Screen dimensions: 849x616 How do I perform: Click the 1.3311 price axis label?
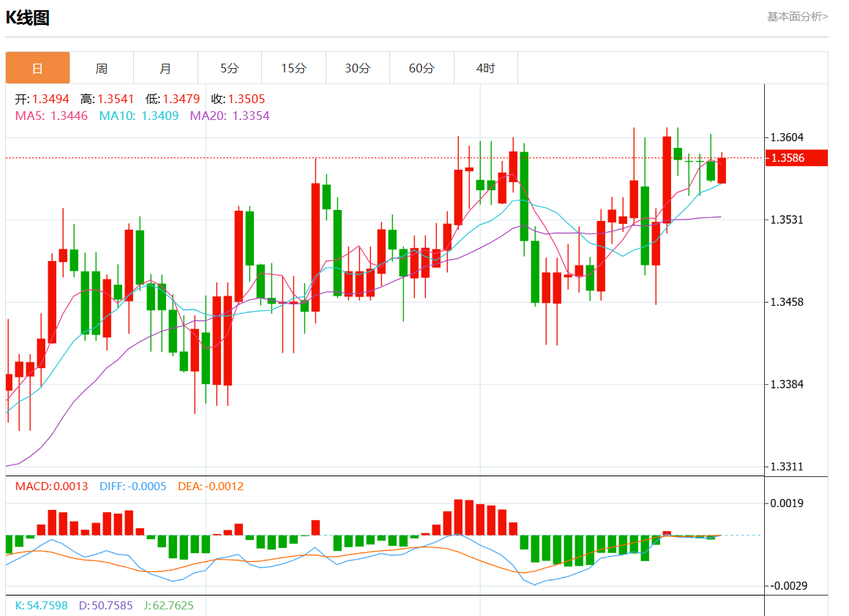pos(787,467)
